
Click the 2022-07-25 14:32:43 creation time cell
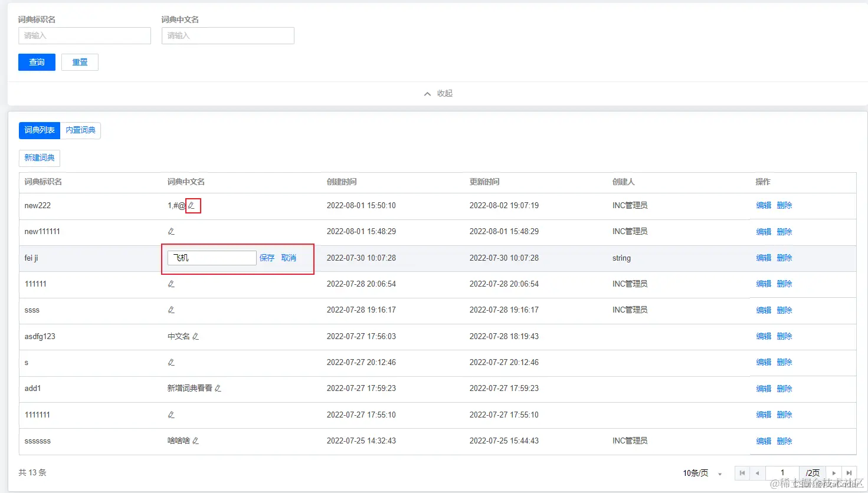click(361, 441)
